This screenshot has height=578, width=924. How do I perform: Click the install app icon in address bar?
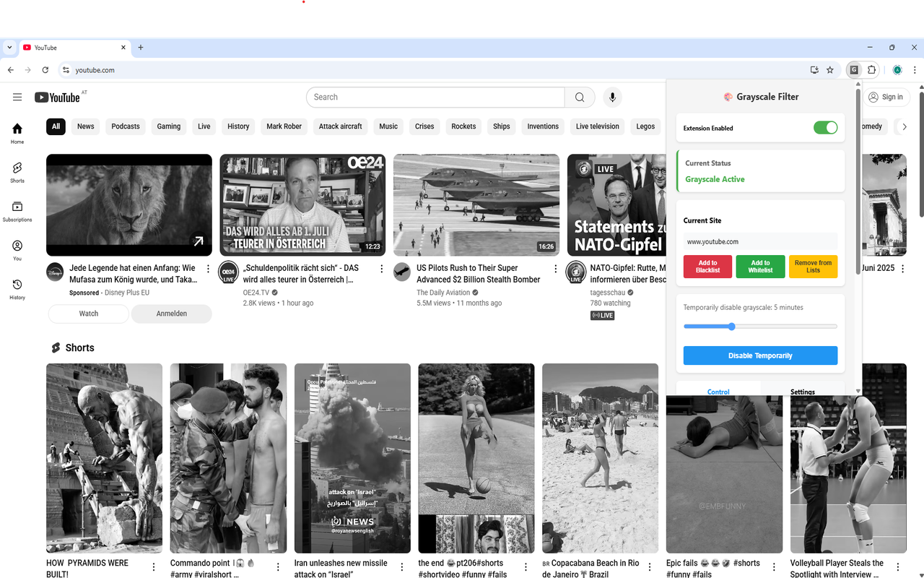[814, 70]
